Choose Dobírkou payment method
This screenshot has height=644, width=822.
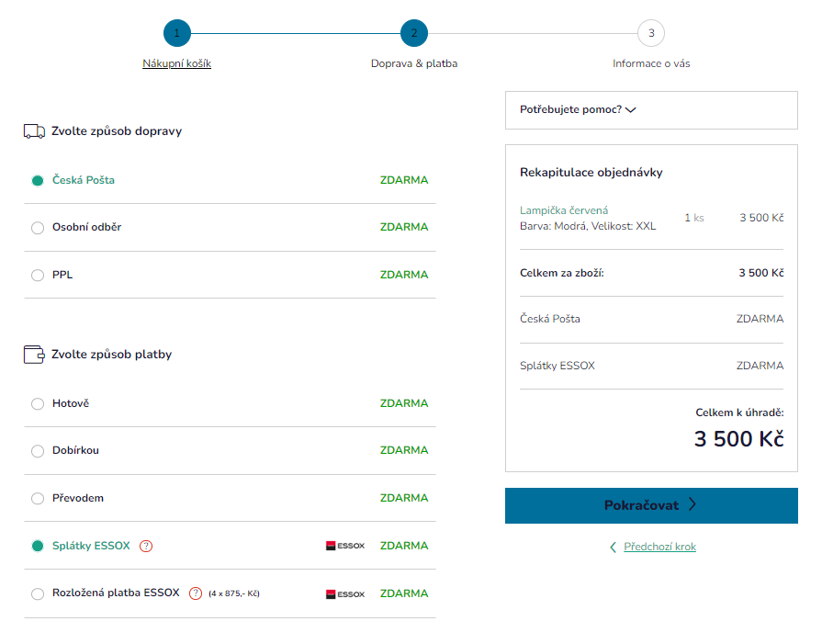[38, 451]
